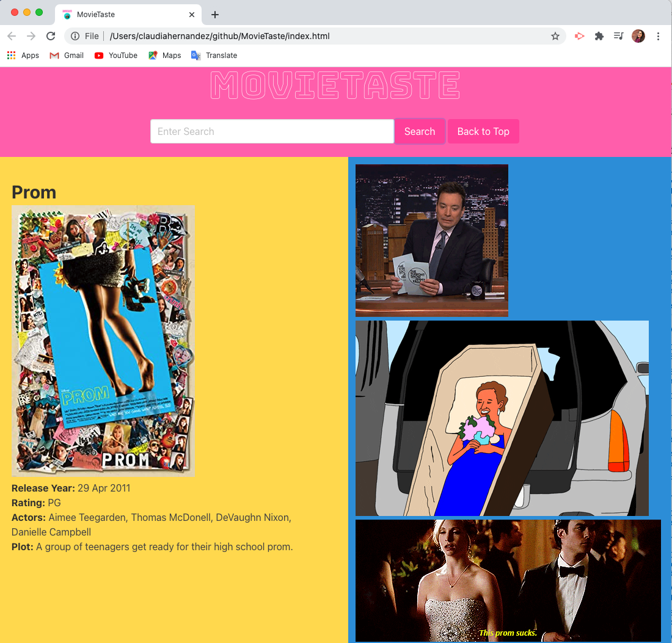Click the site info icon in address bar
This screenshot has height=643, width=672.
coord(75,36)
